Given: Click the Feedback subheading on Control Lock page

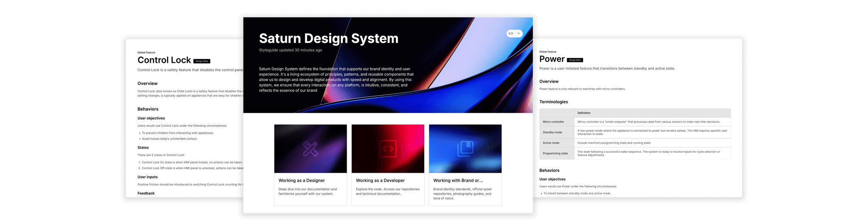Looking at the screenshot, I should tap(146, 193).
